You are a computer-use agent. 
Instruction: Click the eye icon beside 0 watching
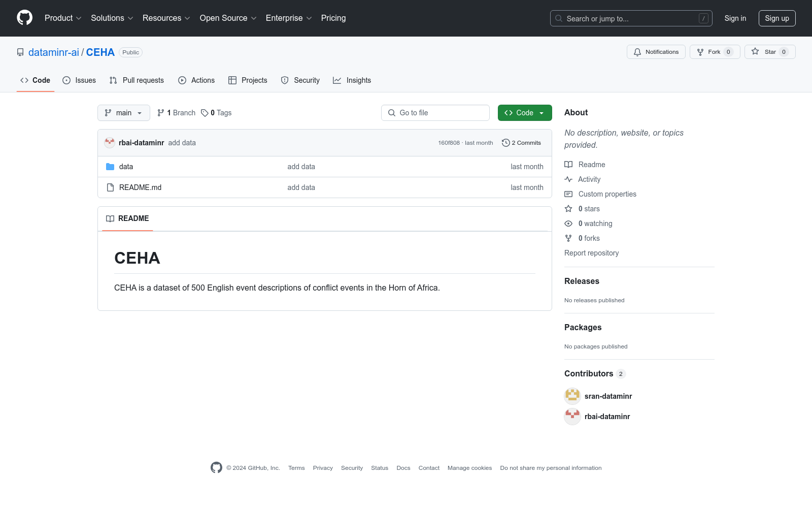pos(568,224)
